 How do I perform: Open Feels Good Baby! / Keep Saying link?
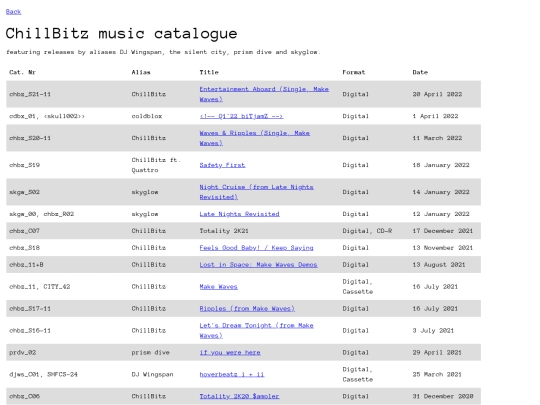[256, 248]
